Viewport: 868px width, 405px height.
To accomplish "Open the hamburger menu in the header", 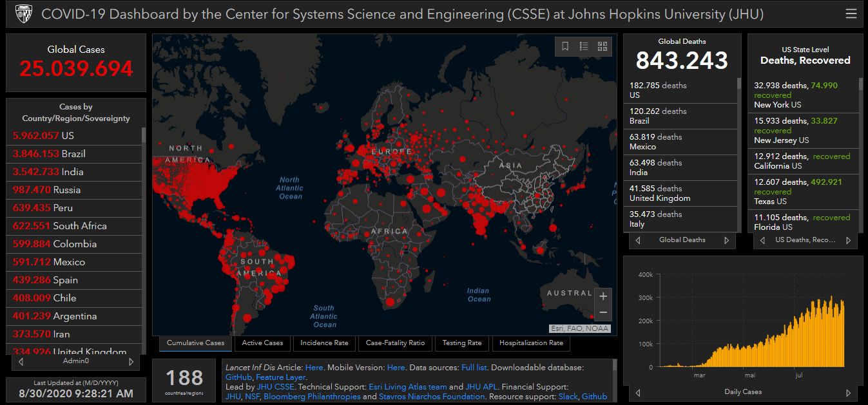I will (851, 14).
